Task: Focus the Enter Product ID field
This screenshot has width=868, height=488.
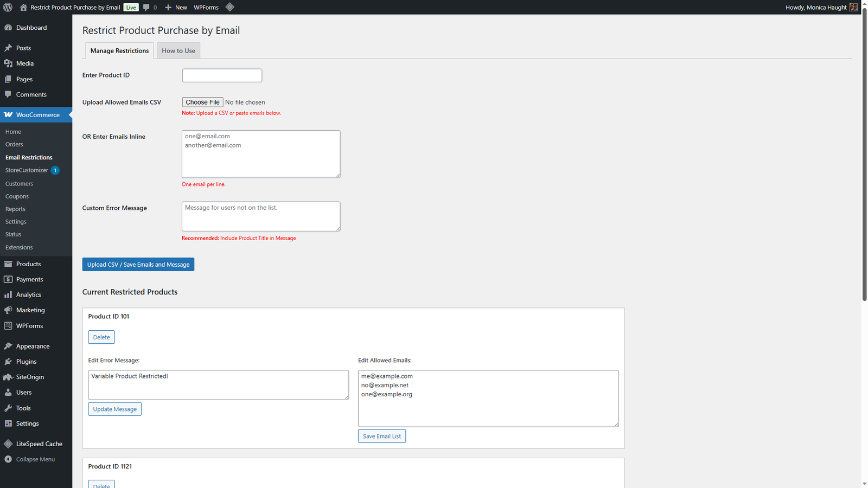Action: (222, 75)
